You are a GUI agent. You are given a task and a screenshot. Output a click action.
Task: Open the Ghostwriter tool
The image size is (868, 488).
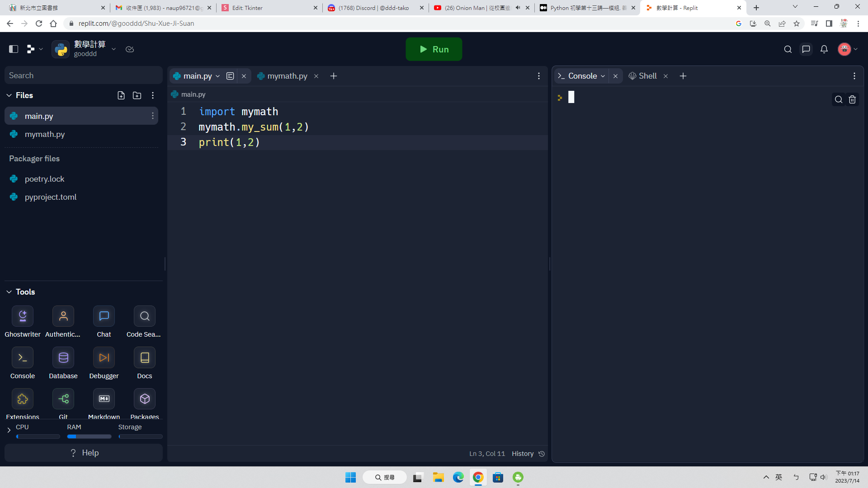pos(23,316)
